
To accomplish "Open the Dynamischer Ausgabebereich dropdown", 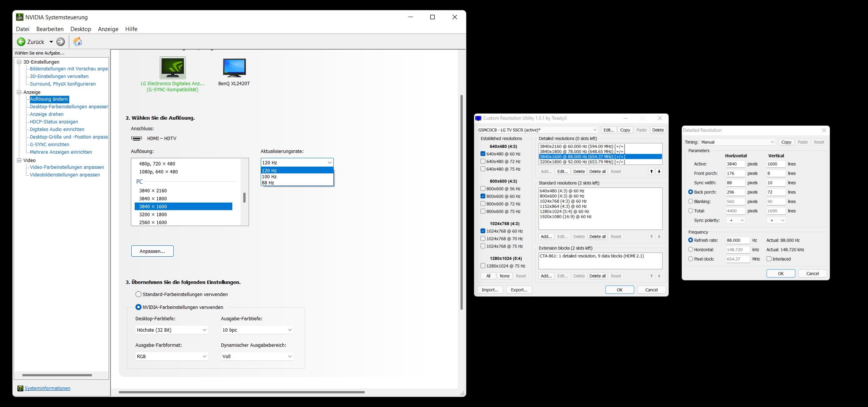I will point(257,357).
